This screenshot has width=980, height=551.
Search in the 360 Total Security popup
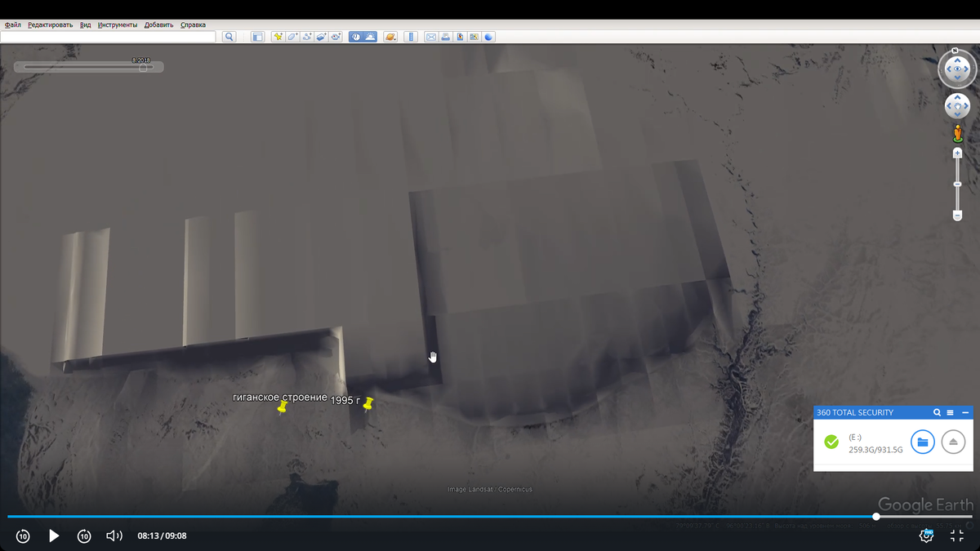[x=938, y=413]
